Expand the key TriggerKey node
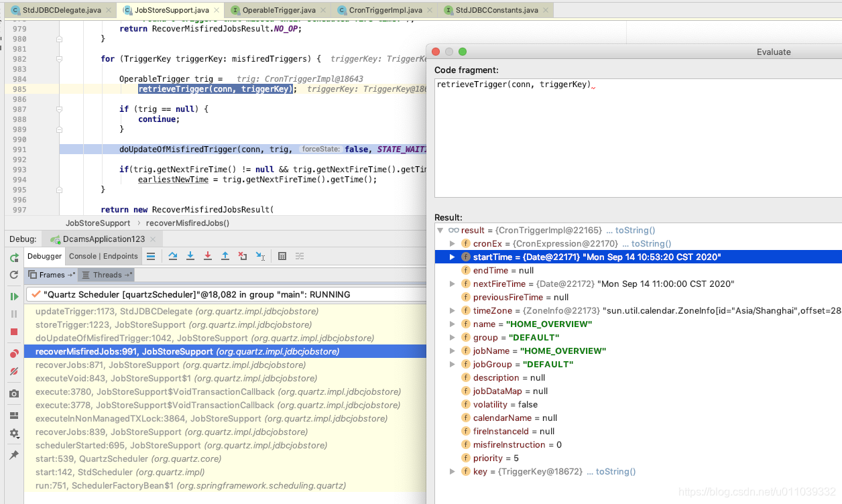842x504 pixels. click(453, 471)
